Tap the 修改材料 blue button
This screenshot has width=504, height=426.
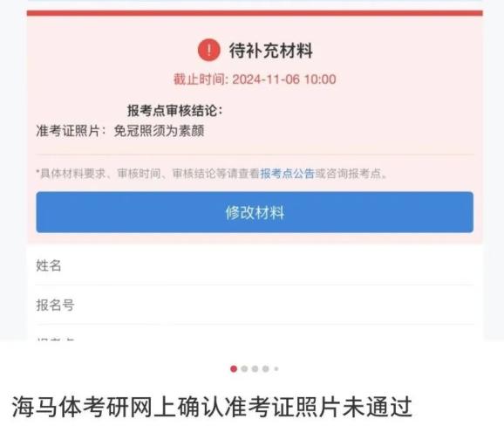click(255, 212)
